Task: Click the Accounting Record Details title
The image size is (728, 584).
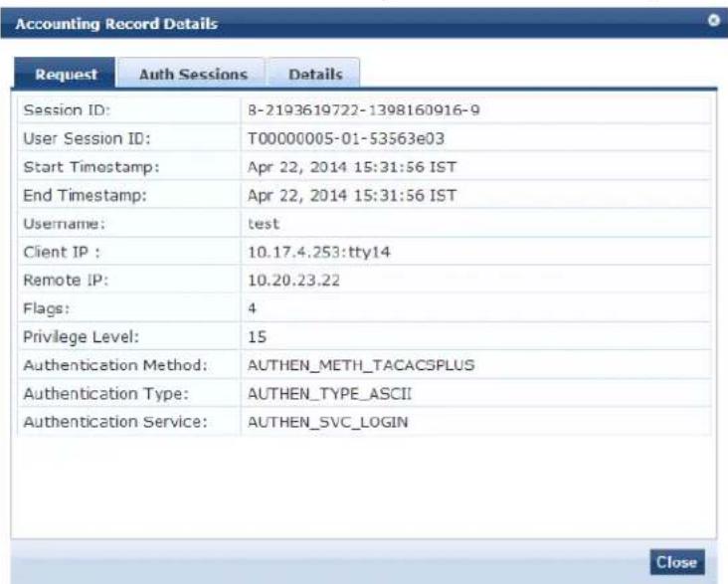Action: [x=116, y=24]
